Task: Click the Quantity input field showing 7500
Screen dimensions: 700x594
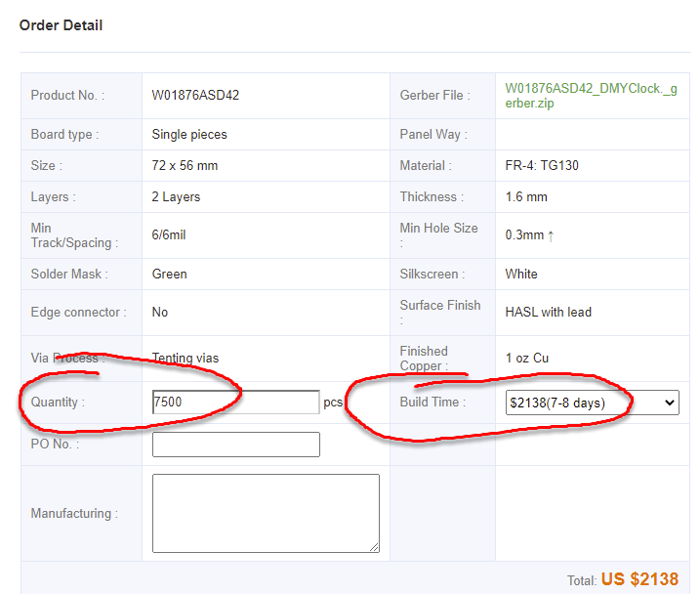Action: tap(235, 402)
